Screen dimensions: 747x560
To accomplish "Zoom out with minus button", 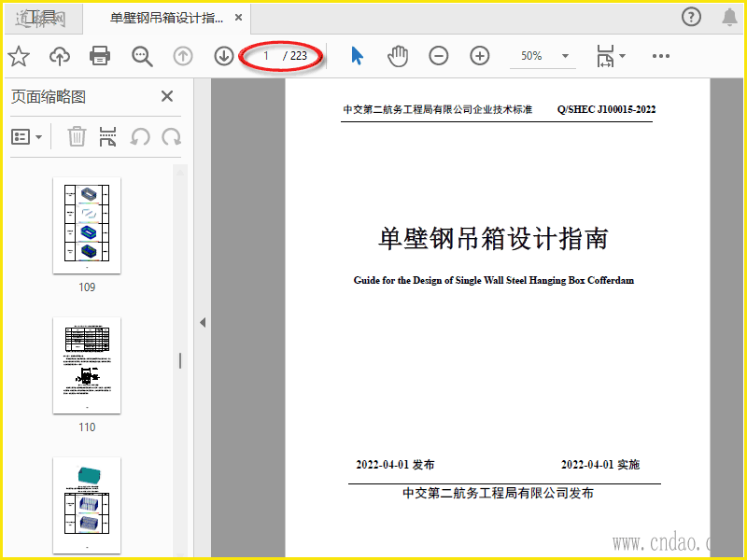I will 439,56.
